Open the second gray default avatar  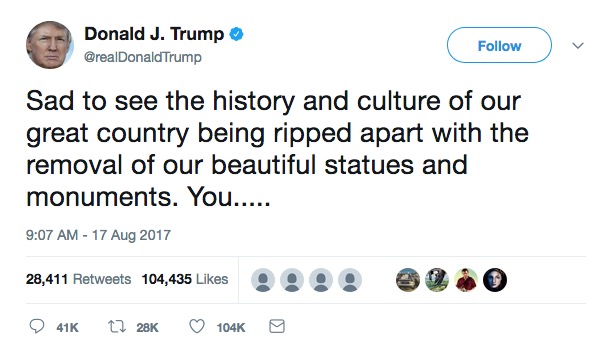(292, 280)
